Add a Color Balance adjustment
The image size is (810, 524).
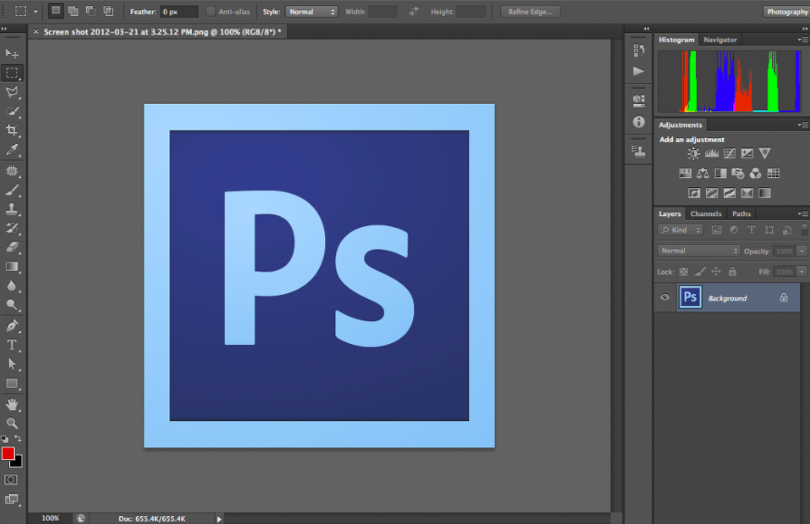(703, 173)
